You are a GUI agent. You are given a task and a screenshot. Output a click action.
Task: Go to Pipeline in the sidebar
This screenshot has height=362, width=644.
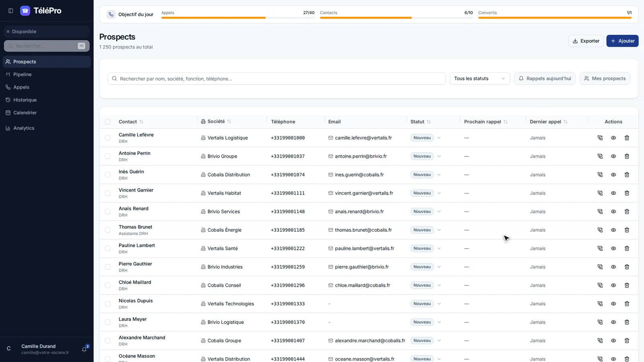point(47,74)
